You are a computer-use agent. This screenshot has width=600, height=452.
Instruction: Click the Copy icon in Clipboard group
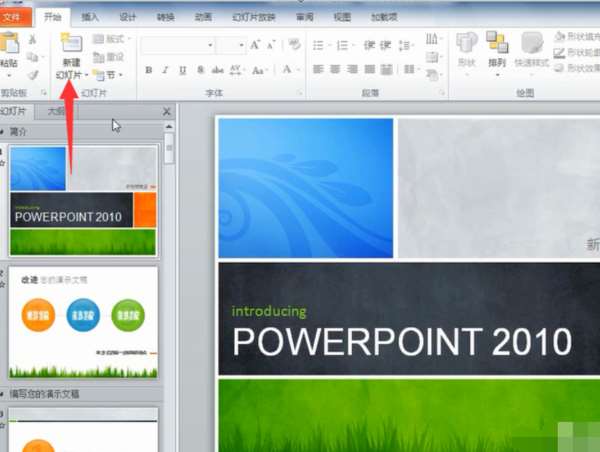coord(33,57)
